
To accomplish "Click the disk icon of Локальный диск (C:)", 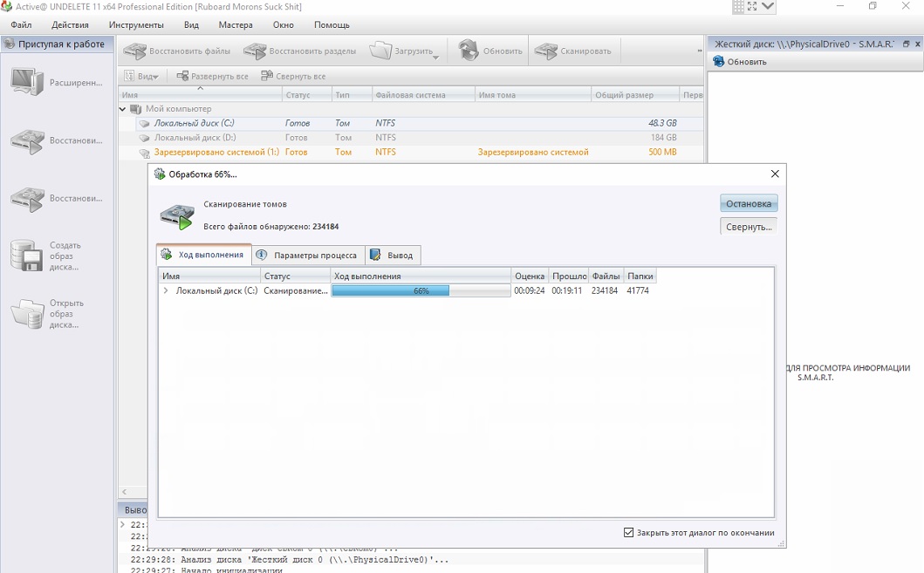I will pyautogui.click(x=144, y=124).
